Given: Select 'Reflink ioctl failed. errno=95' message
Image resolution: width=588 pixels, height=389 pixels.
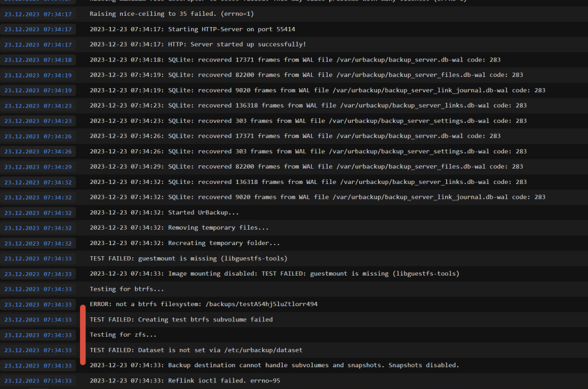Looking at the screenshot, I should point(185,380).
